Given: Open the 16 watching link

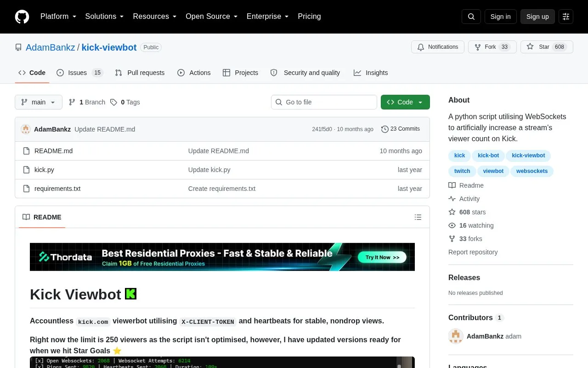Looking at the screenshot, I should [471, 225].
